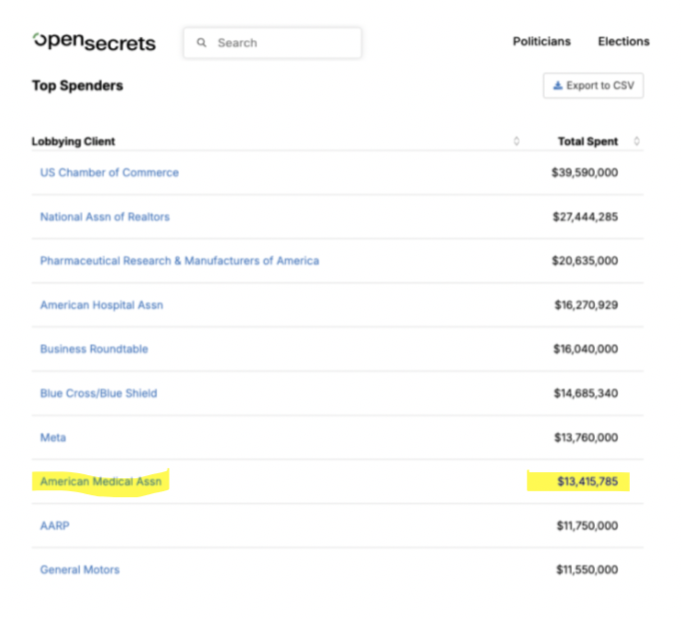Click the Total Spent column header
This screenshot has width=682, height=619.
[588, 141]
